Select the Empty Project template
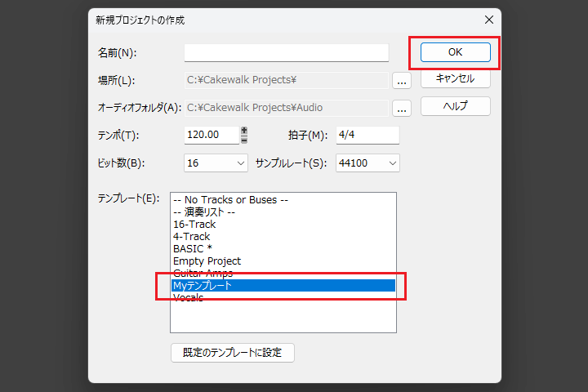This screenshot has width=588, height=392. (207, 261)
